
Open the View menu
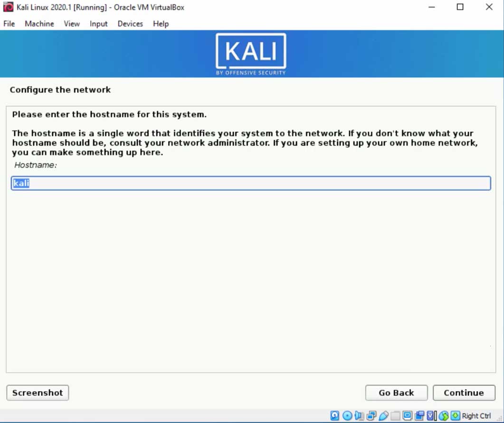(72, 24)
